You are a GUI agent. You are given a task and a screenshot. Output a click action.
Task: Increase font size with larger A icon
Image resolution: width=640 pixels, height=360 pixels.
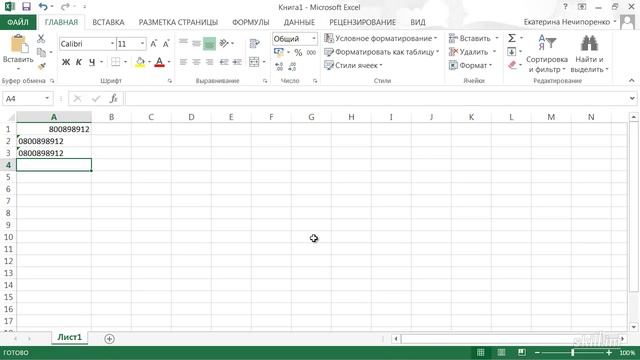point(154,44)
